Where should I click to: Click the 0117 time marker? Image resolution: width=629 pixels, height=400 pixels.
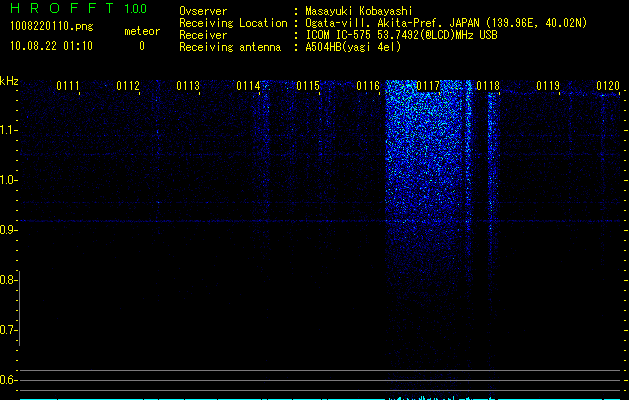(x=428, y=86)
